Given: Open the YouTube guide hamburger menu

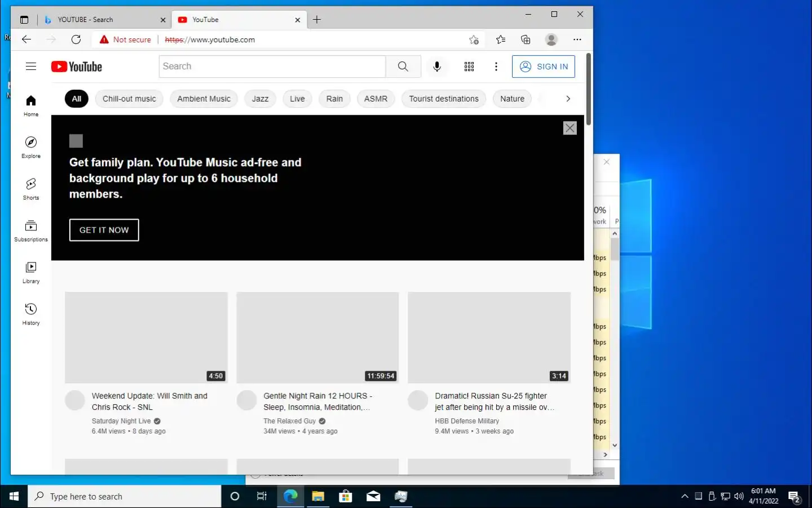Looking at the screenshot, I should tap(31, 67).
